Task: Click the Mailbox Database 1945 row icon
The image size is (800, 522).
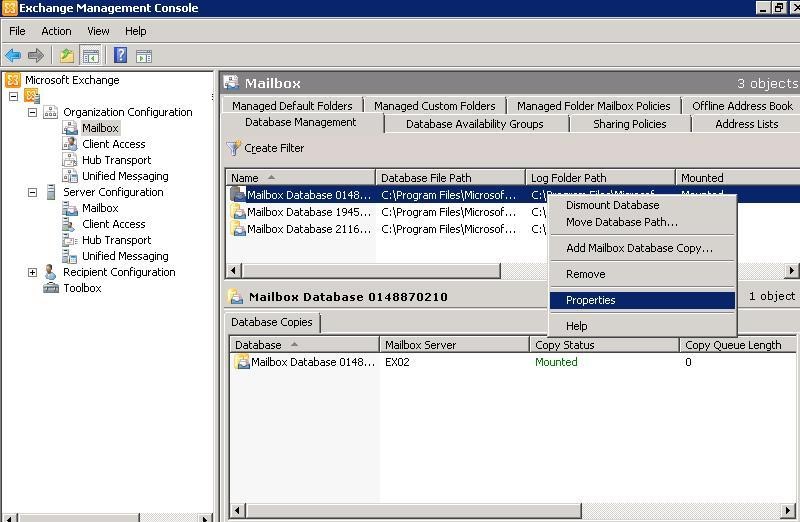Action: [238, 212]
